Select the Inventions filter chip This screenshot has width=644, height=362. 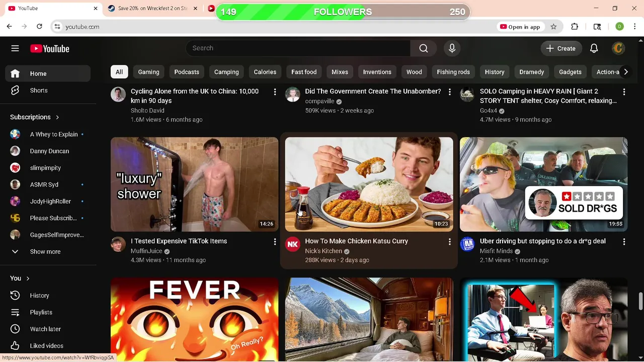click(377, 72)
